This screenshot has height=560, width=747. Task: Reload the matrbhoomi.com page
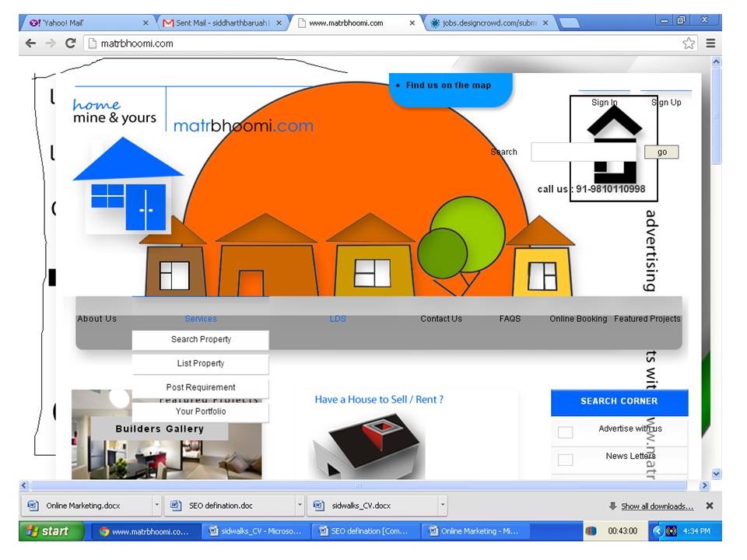pos(71,44)
